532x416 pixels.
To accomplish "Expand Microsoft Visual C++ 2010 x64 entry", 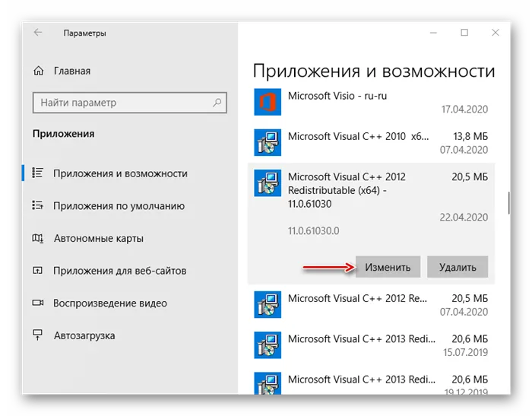I will click(372, 143).
